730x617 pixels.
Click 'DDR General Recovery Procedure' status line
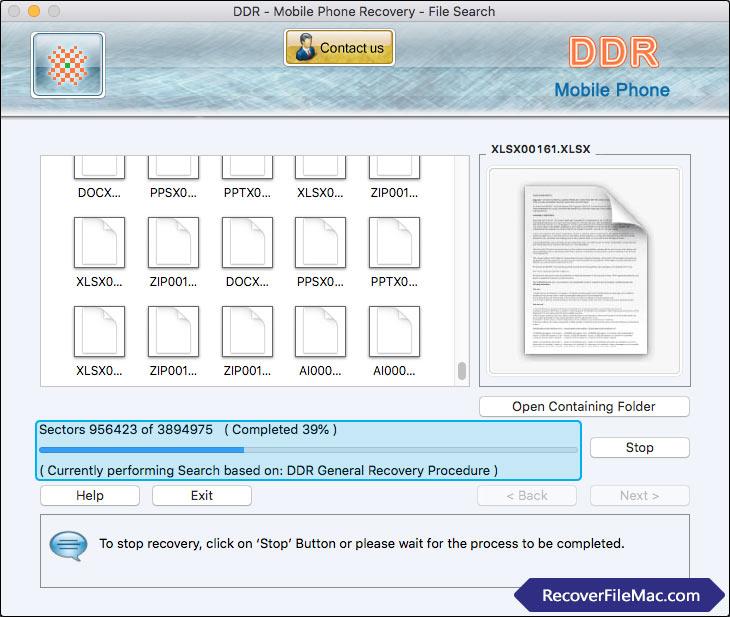(x=269, y=470)
